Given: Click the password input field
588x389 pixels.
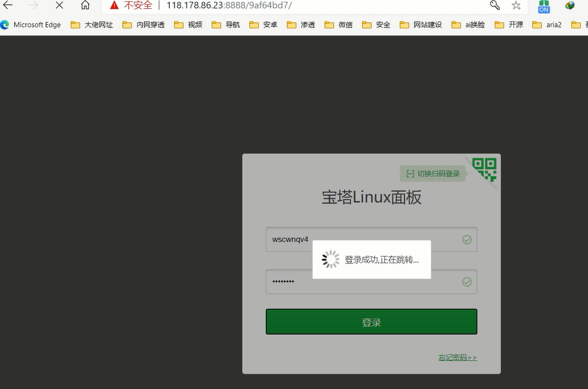Looking at the screenshot, I should (371, 282).
